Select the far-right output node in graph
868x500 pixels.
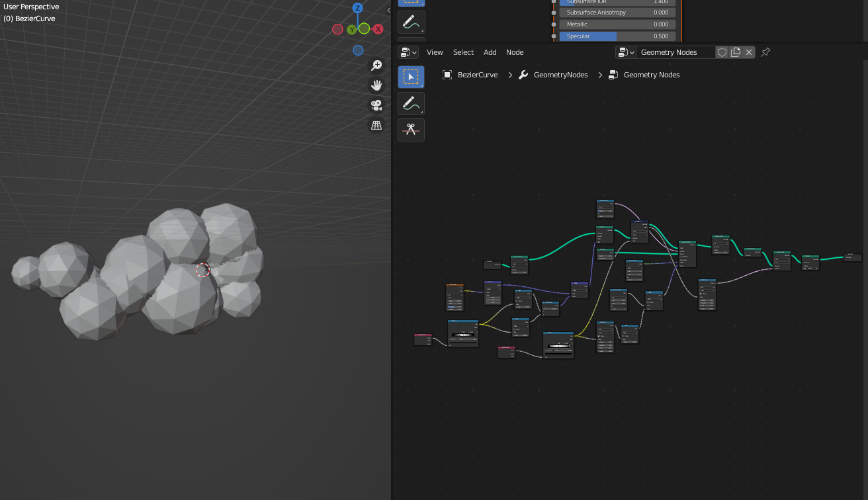click(853, 257)
